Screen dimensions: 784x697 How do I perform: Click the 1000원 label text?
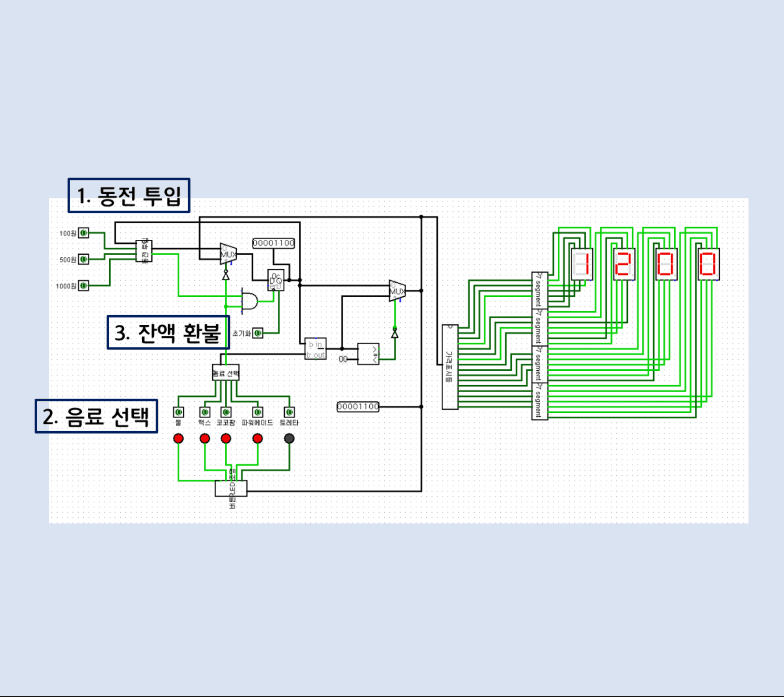66,286
